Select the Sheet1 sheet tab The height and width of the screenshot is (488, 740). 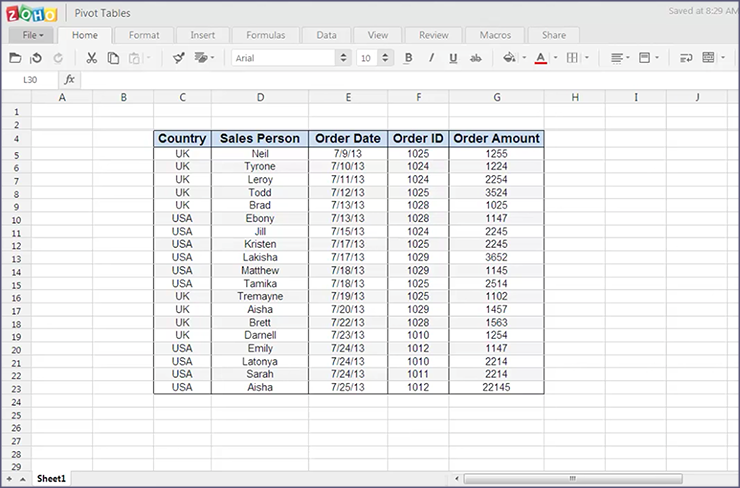click(x=52, y=479)
